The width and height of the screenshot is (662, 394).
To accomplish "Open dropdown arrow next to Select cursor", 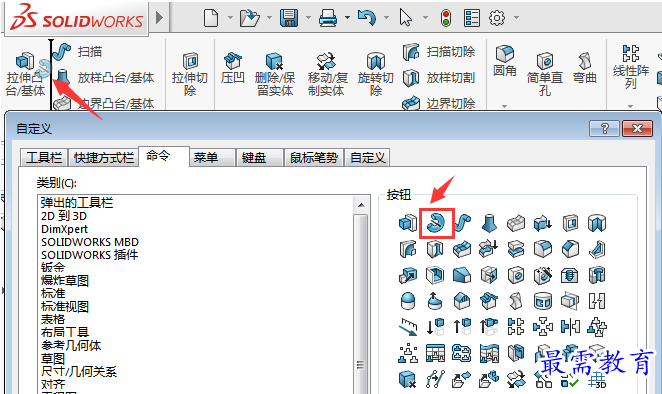I will [x=425, y=18].
